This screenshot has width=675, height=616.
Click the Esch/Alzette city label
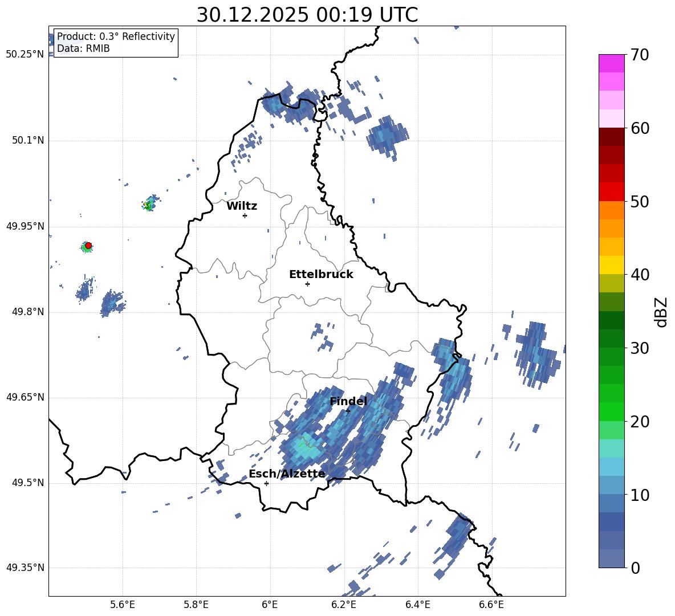[x=287, y=474]
